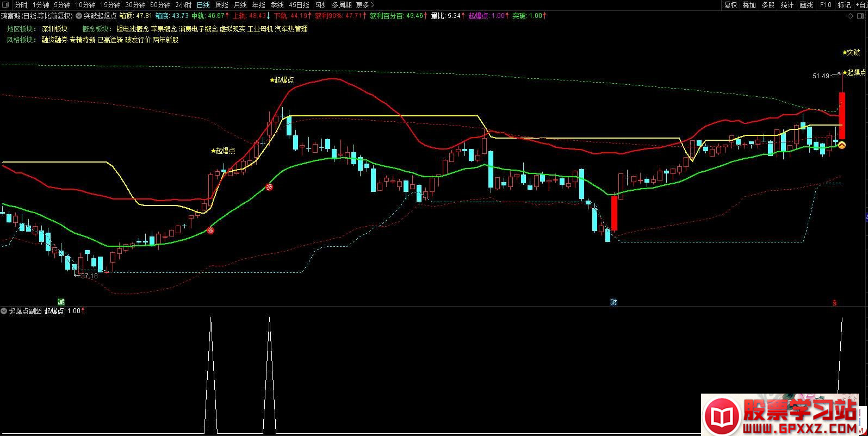This screenshot has height=436, width=868.
Task: Switch to 30分钟 period
Action: click(135, 5)
